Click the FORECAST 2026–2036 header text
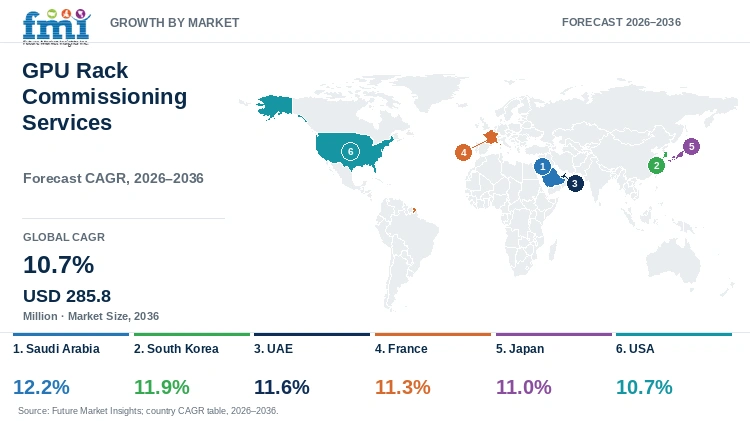Viewport: 750px width, 421px height. coord(621,22)
